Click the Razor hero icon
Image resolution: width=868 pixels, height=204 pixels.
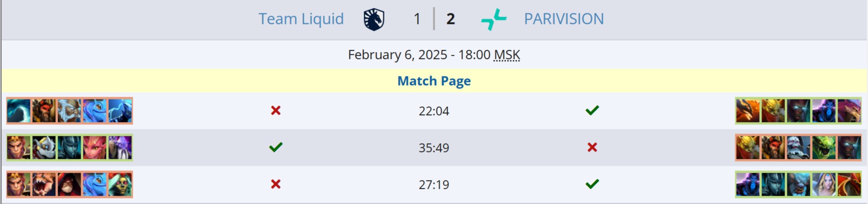point(120,111)
